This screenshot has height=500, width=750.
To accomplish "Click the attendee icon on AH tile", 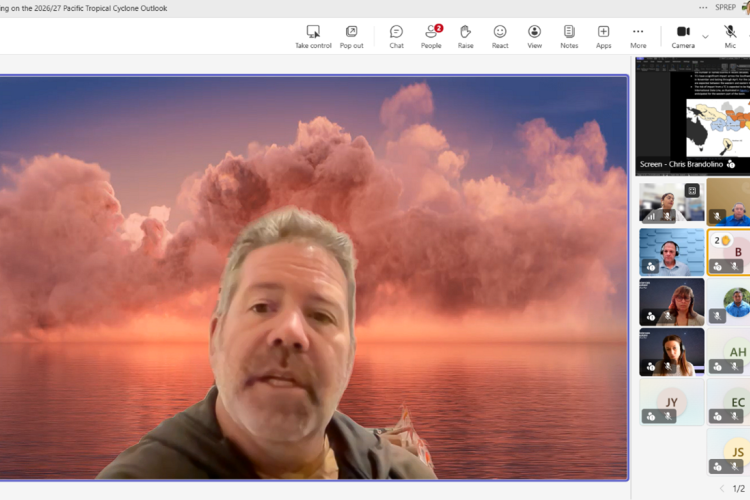I will [717, 367].
